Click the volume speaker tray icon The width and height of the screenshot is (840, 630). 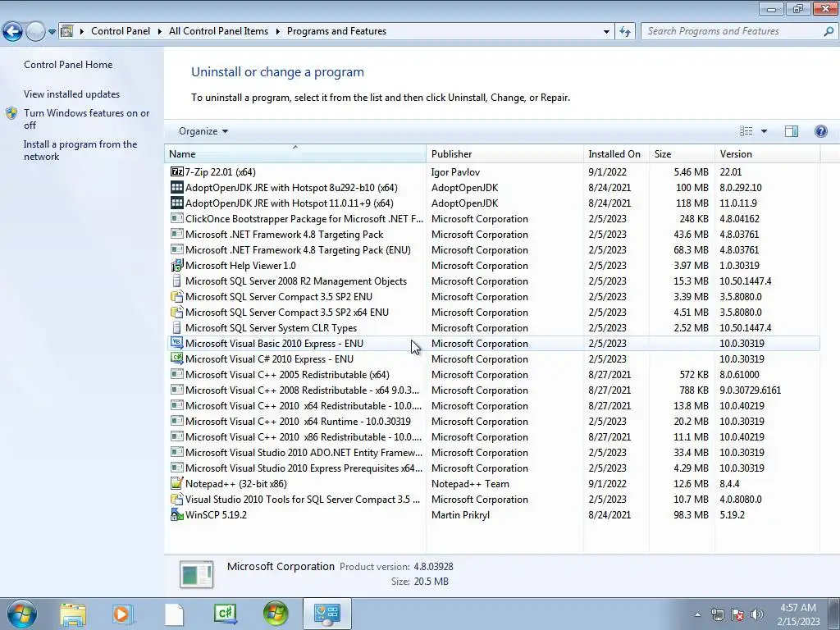click(x=757, y=614)
